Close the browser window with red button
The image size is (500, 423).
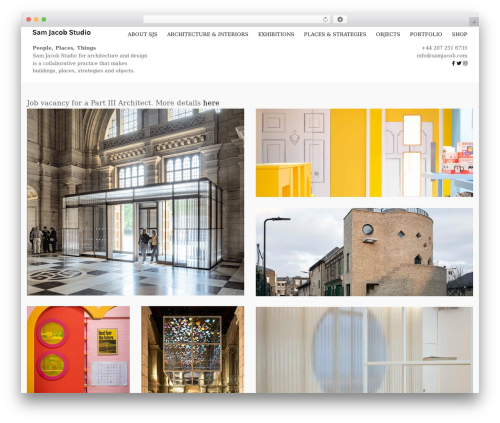pyautogui.click(x=29, y=20)
